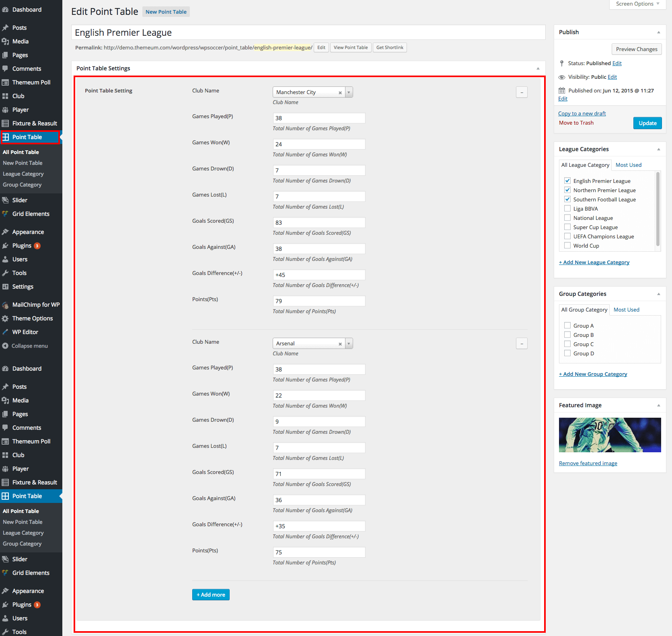Open the Arsenal club name dropdown

click(349, 344)
